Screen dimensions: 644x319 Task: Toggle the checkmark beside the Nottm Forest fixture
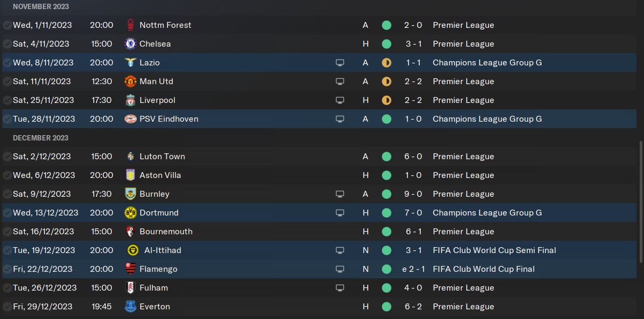[7, 25]
